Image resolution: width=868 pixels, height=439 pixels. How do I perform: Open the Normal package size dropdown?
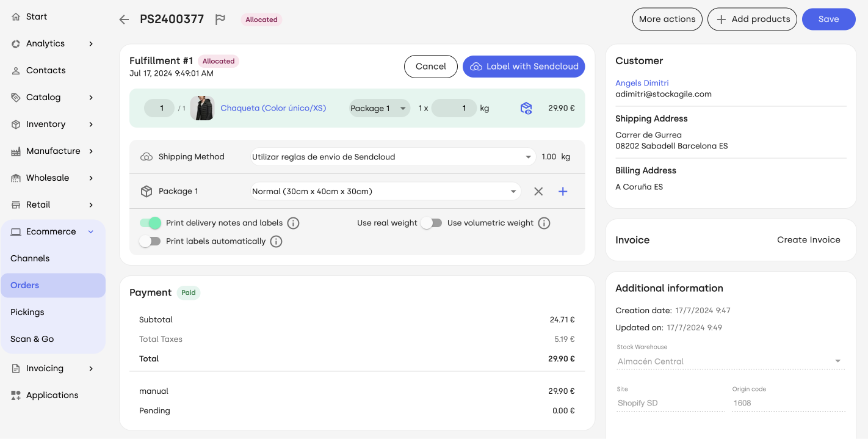click(385, 191)
